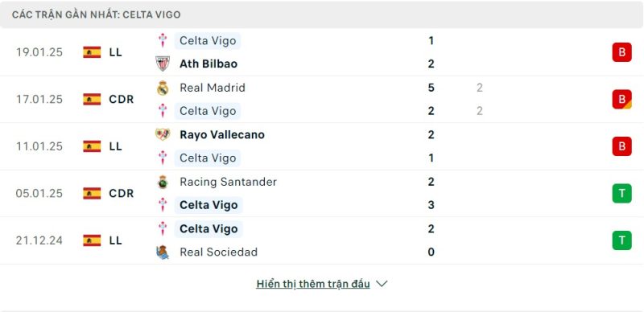Click the green T result badge for 05.01.25

click(621, 193)
